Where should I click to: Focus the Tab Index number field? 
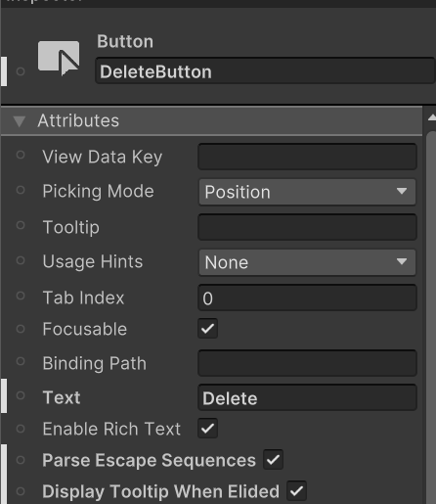(307, 298)
